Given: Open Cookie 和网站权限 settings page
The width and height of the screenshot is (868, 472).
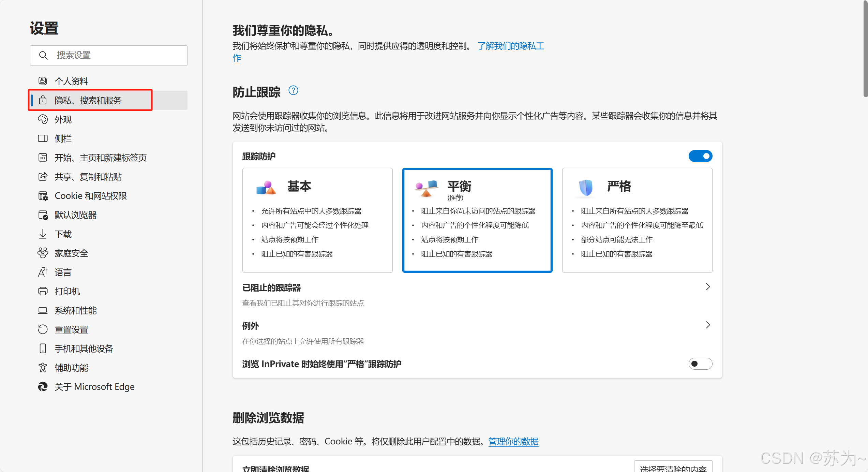Looking at the screenshot, I should pyautogui.click(x=91, y=196).
